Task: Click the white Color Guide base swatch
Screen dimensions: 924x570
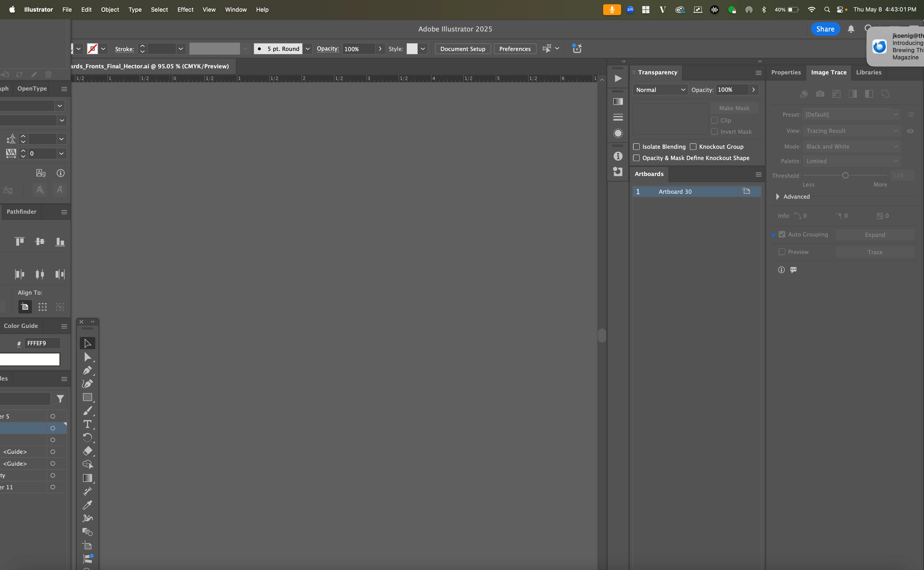Action: [29, 359]
